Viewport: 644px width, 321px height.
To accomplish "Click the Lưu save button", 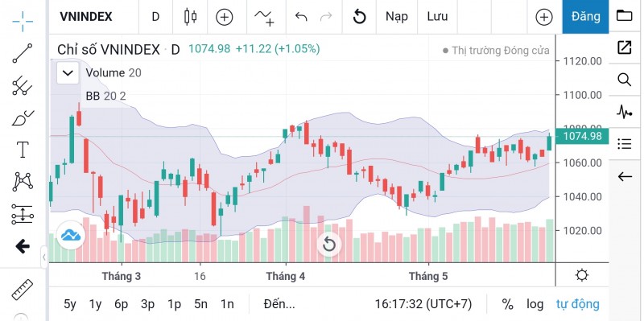I will pyautogui.click(x=437, y=17).
